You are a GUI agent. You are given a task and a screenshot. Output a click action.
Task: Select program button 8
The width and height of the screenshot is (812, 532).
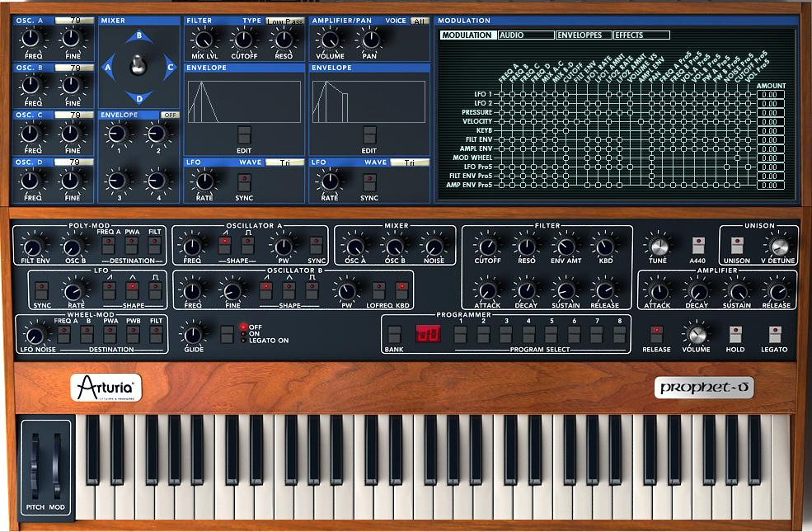tap(619, 335)
